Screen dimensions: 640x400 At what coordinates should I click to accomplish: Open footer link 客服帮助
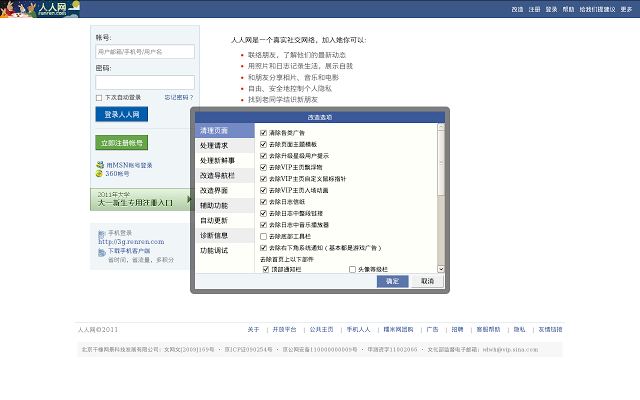click(x=488, y=329)
